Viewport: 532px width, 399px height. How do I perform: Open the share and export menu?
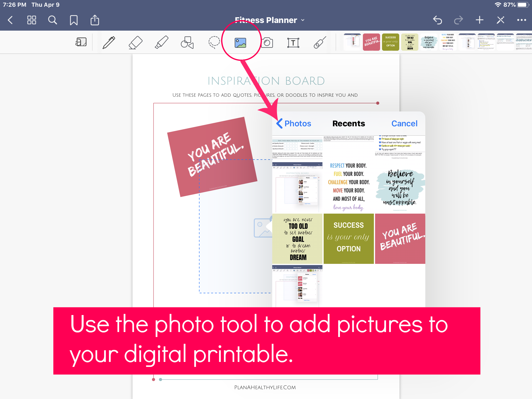[x=95, y=20]
